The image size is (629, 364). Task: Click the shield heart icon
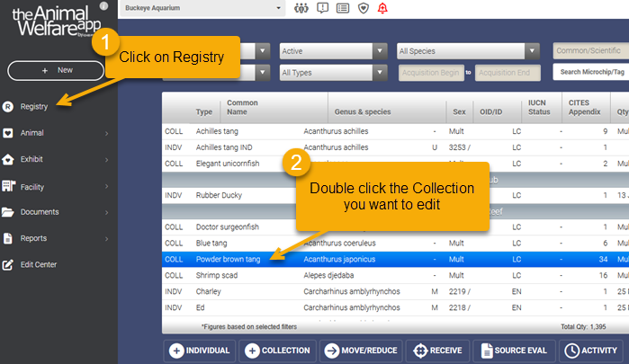coord(364,8)
